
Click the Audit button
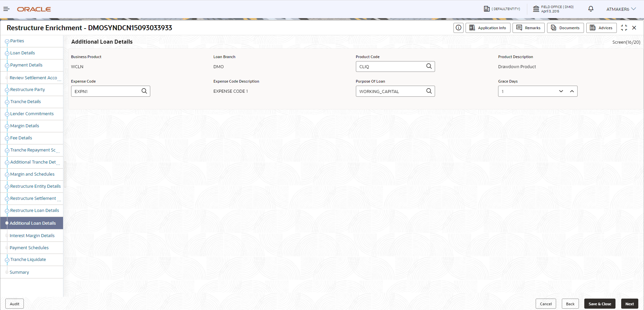point(14,304)
